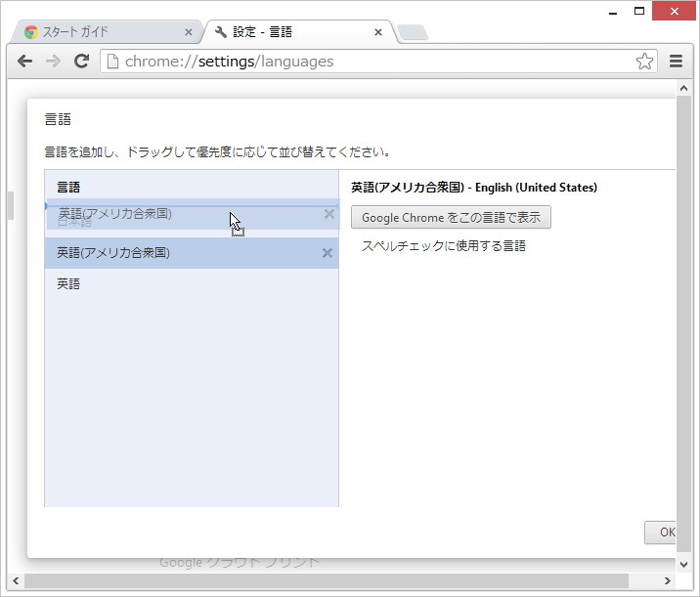The width and height of the screenshot is (700, 597).
Task: Click the X on the dragged language item
Action: click(x=329, y=214)
